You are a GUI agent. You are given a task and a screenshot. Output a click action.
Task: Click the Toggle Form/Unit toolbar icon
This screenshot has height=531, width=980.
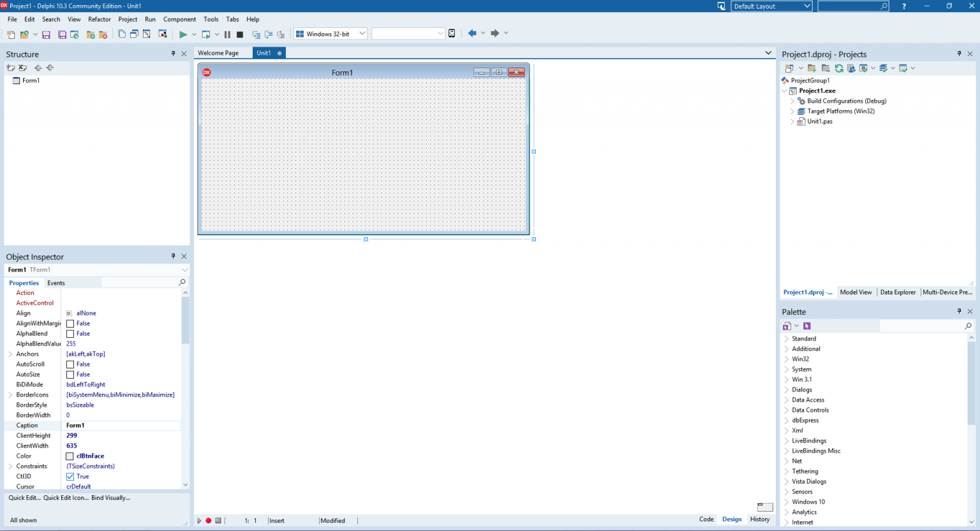click(147, 34)
